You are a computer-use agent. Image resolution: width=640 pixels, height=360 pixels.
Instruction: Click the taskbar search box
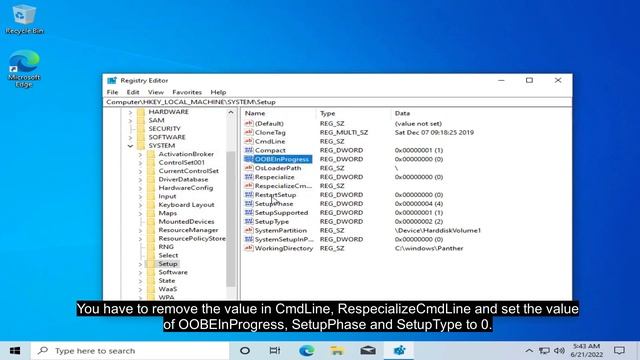[130, 351]
